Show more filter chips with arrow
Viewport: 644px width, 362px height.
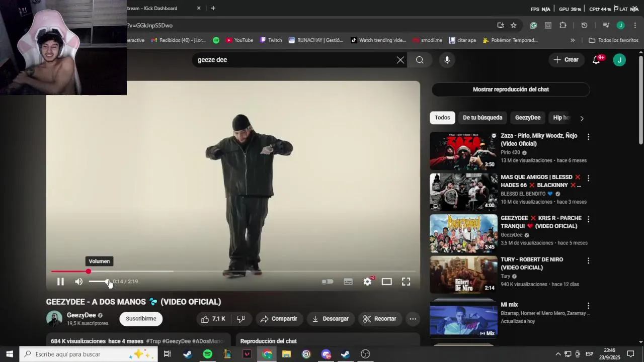(582, 118)
